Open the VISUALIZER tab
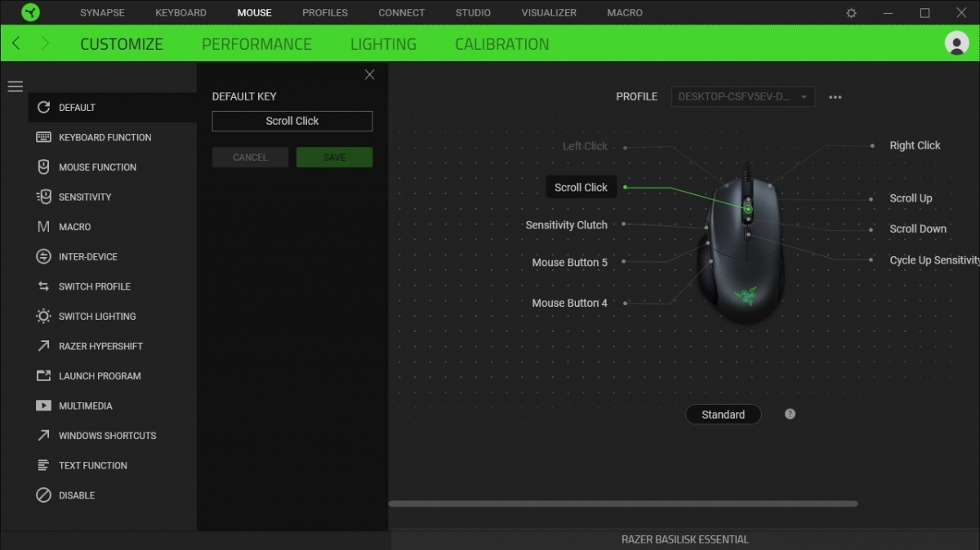 [x=549, y=13]
